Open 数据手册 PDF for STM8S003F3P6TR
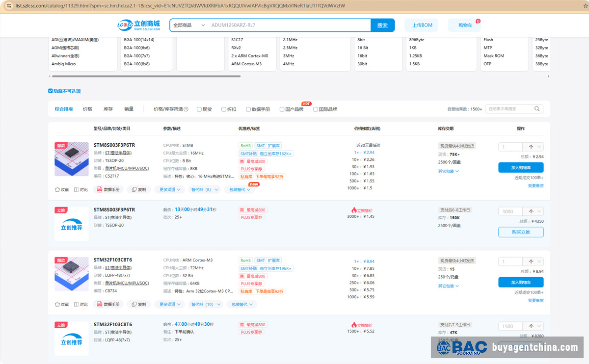The height and width of the screenshot is (364, 589). point(108,189)
